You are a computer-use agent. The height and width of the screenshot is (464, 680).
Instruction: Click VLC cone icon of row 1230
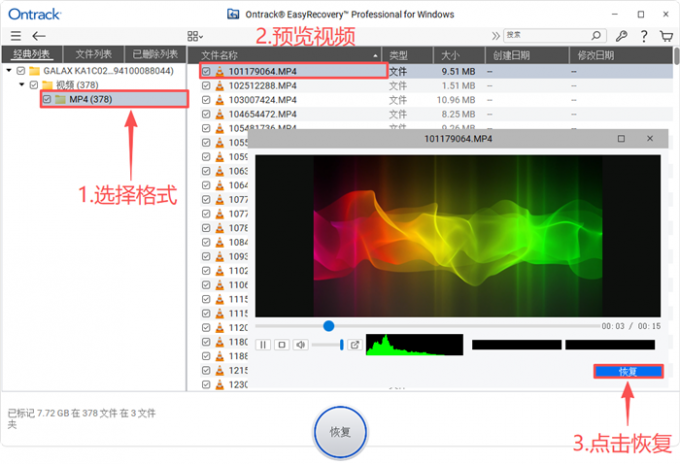[220, 385]
